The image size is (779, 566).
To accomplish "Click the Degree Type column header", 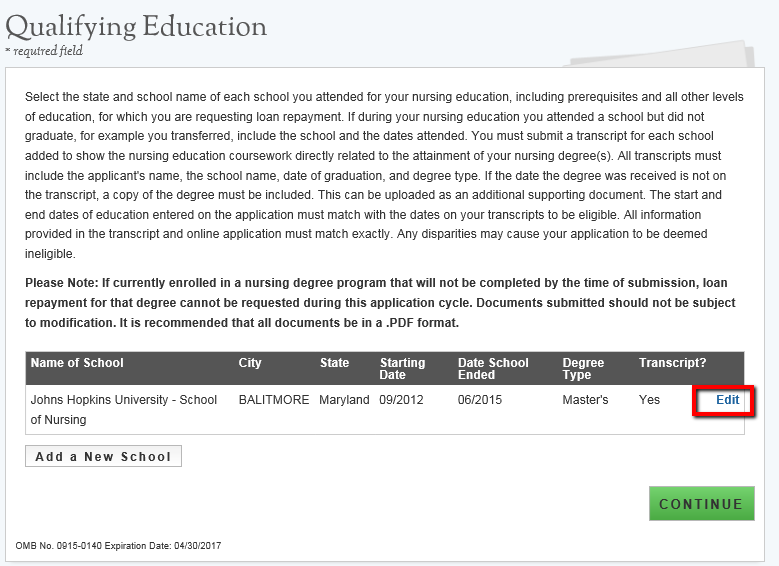I will (583, 369).
